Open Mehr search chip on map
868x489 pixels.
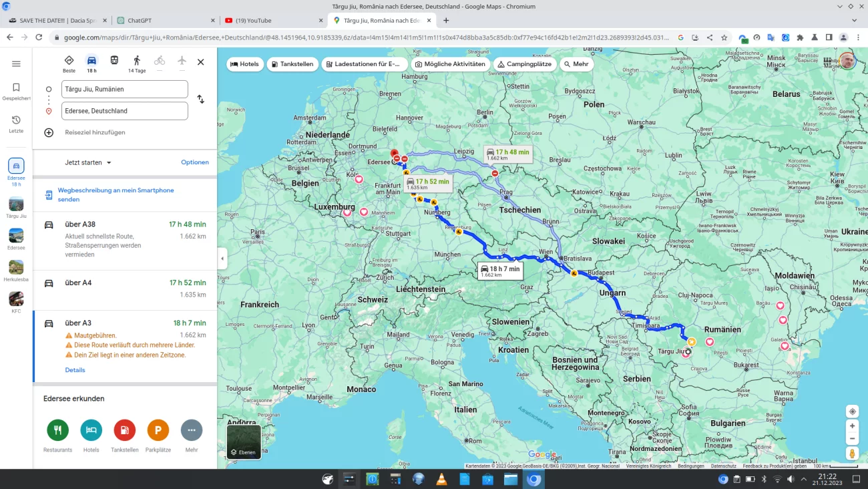click(x=576, y=64)
